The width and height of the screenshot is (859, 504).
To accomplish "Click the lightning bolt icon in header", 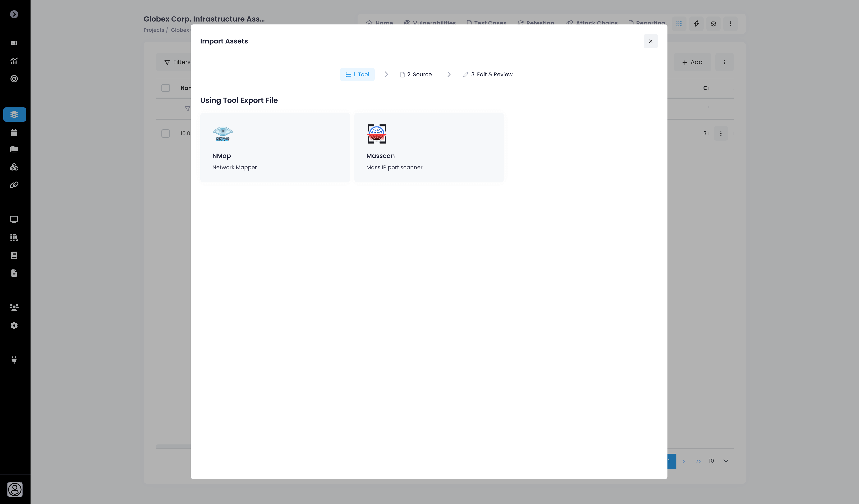I will (696, 23).
